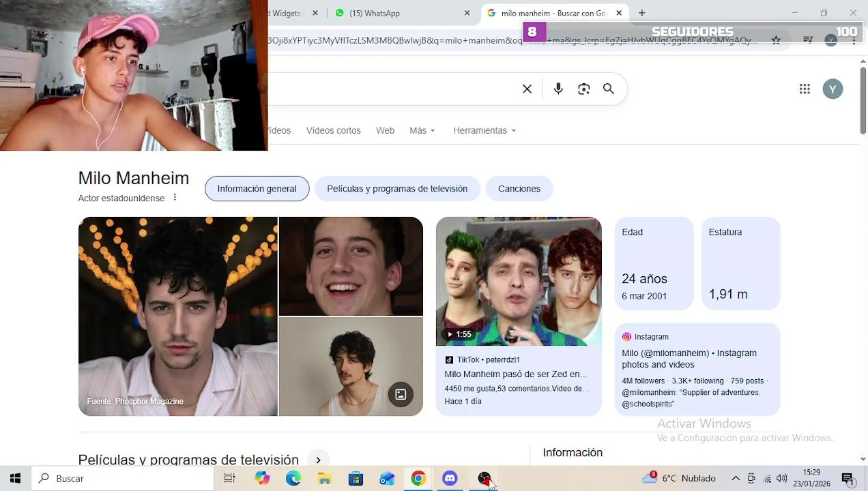
Task: Click the browser address bar URL
Action: (512, 40)
